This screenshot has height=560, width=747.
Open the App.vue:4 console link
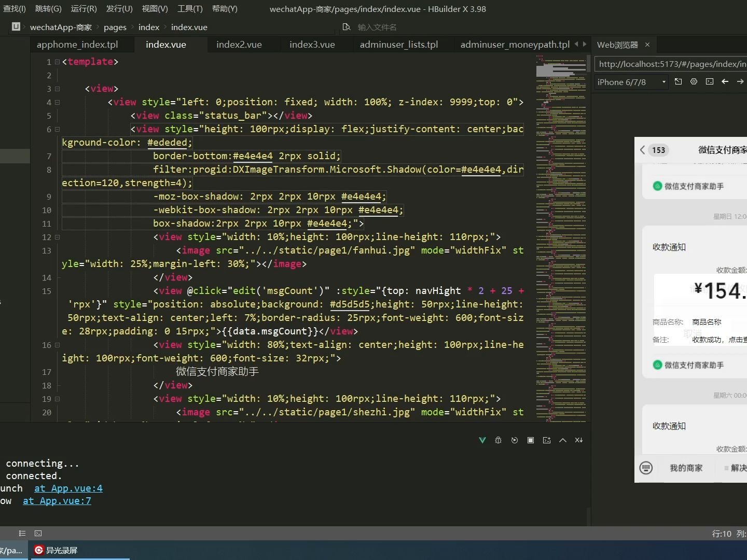[x=68, y=488]
